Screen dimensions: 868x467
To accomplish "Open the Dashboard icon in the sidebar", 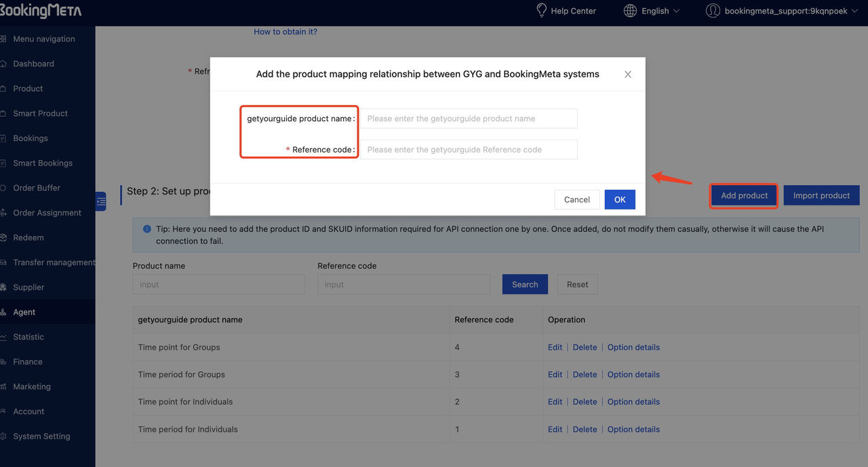I will click(5, 63).
